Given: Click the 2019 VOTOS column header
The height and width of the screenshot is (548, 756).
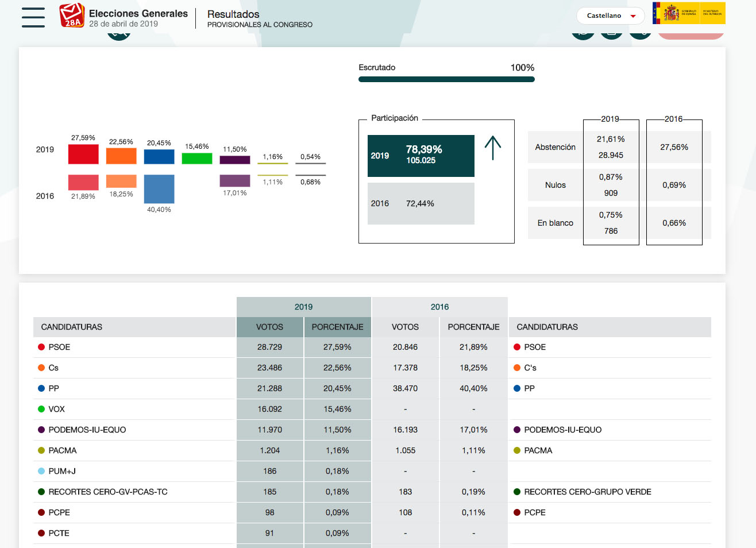Looking at the screenshot, I should coord(270,327).
